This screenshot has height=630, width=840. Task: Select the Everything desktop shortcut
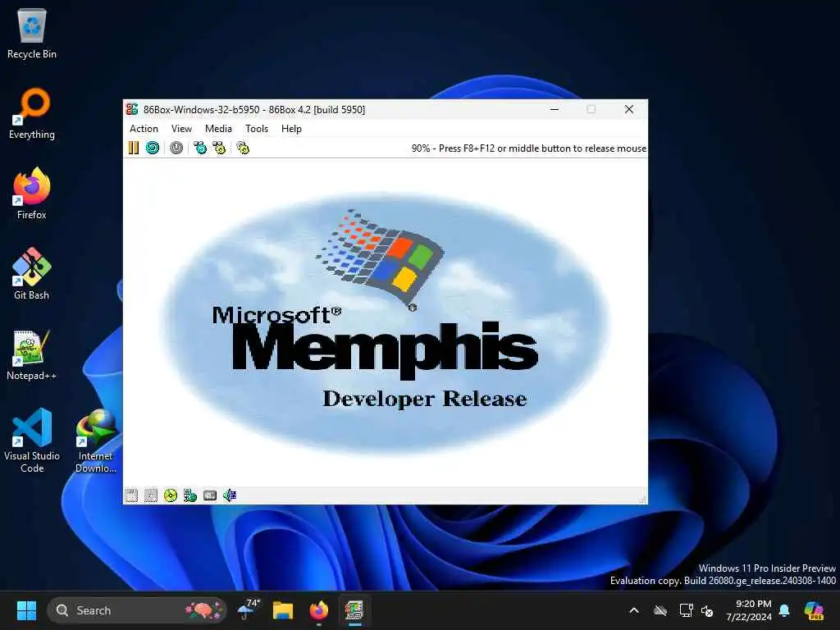(32, 114)
